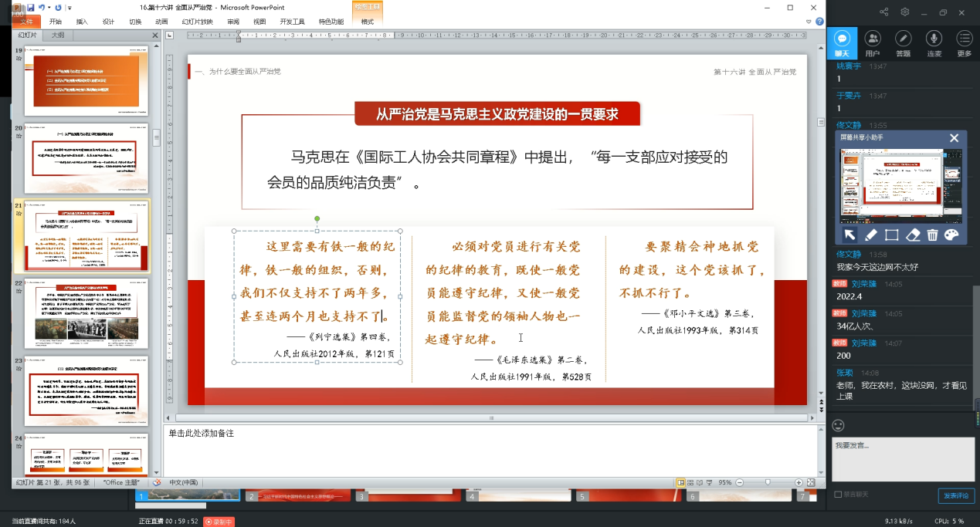Open the color palette in screen share helper

pos(951,235)
